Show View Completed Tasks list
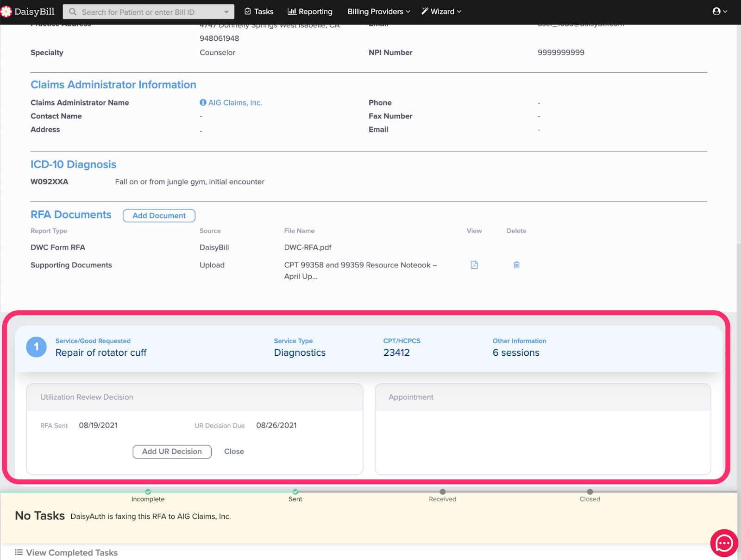The width and height of the screenshot is (741, 560). 66,553
